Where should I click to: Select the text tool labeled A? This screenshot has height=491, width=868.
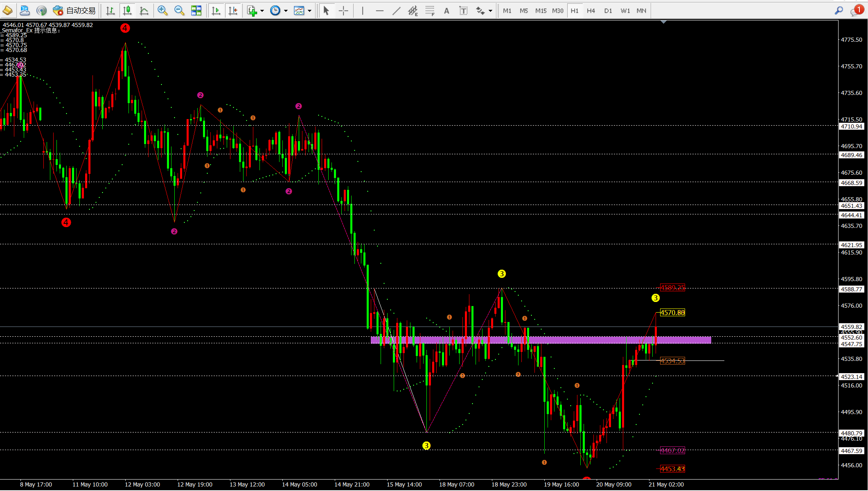pos(446,11)
